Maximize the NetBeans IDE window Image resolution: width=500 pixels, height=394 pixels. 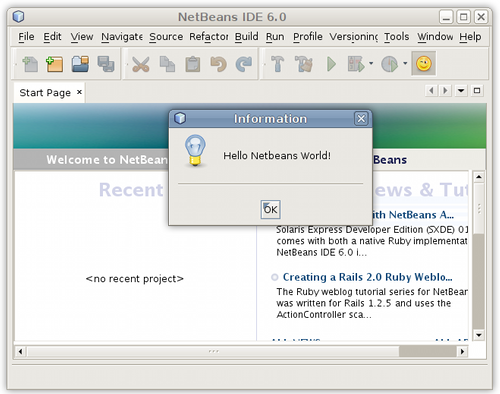tap(463, 17)
